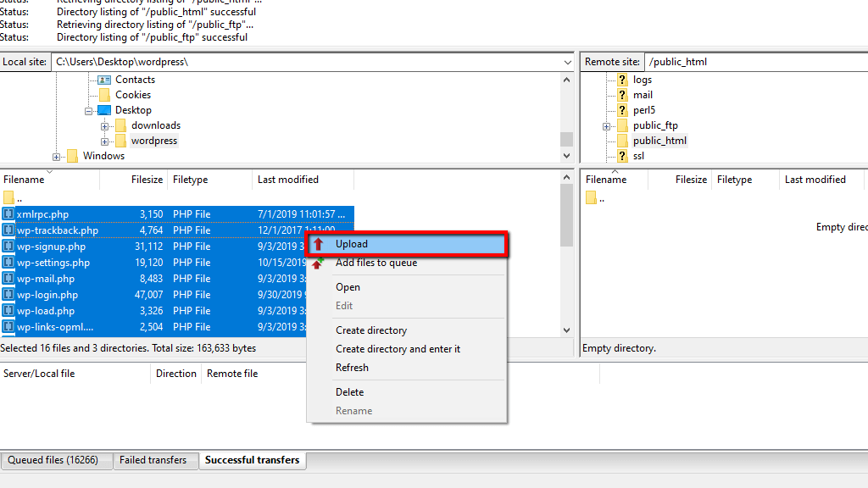Click the wordpress folder icon
The image size is (868, 488).
[120, 141]
